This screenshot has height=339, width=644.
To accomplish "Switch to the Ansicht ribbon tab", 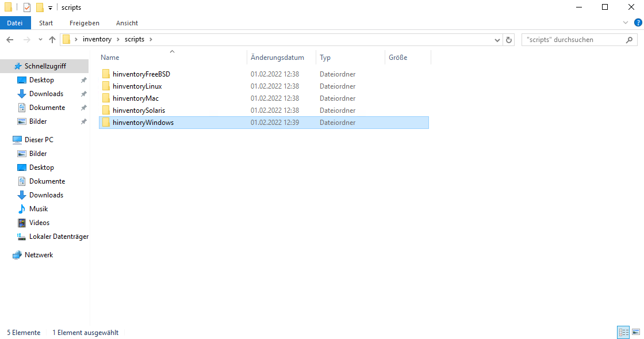I will pos(126,23).
